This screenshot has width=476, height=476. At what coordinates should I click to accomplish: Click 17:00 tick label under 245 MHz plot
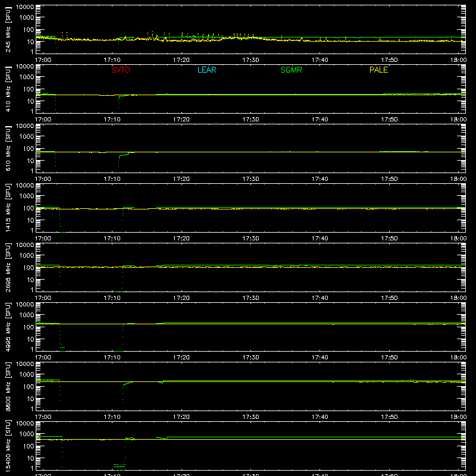click(43, 60)
